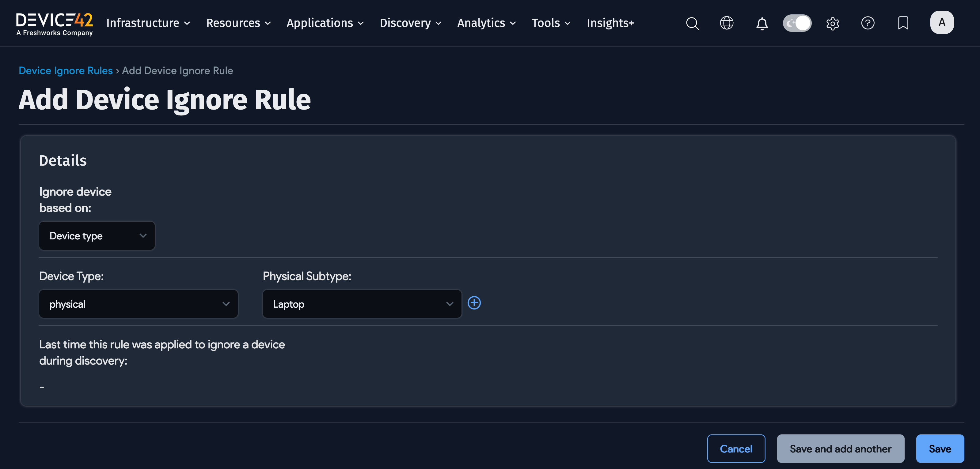This screenshot has width=980, height=469.
Task: Open the Physical Subtype dropdown showing Laptop
Action: coord(362,304)
